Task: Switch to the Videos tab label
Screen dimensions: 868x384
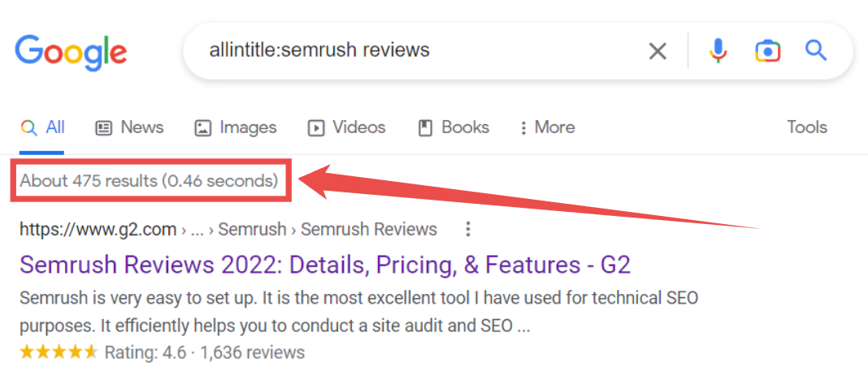Action: pyautogui.click(x=358, y=127)
